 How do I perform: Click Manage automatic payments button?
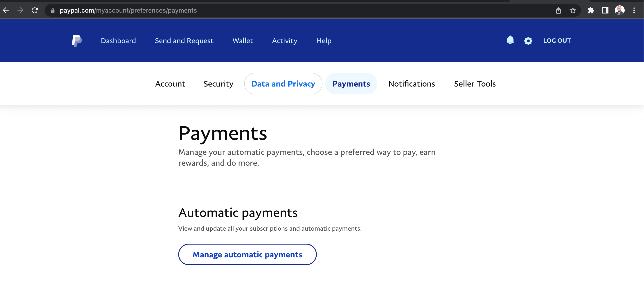tap(247, 254)
